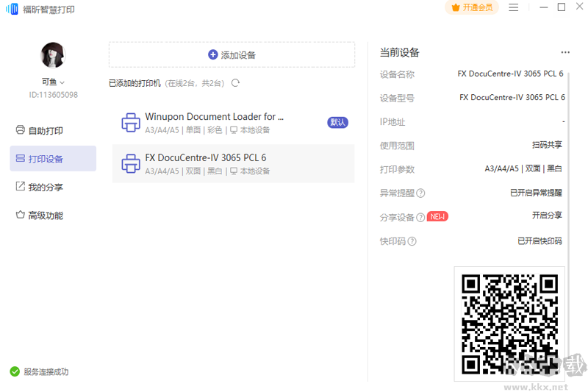The width and height of the screenshot is (588, 392).
Task: Click the user avatar picture
Action: (x=53, y=55)
